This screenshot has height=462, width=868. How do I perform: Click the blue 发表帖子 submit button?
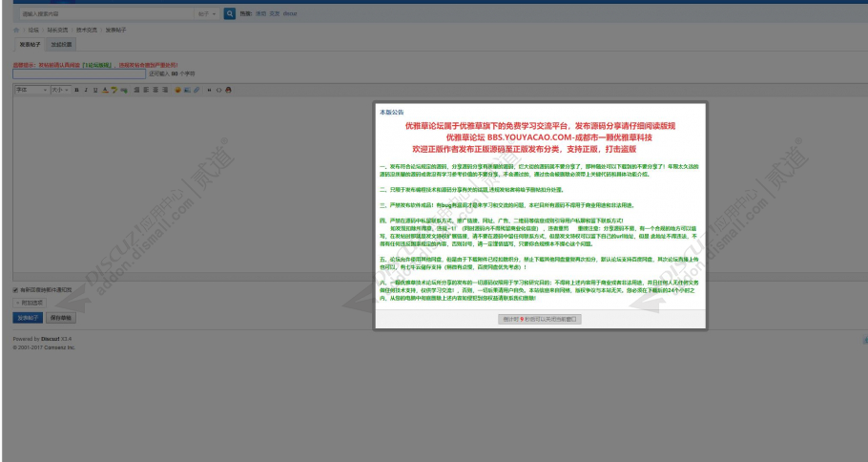28,318
